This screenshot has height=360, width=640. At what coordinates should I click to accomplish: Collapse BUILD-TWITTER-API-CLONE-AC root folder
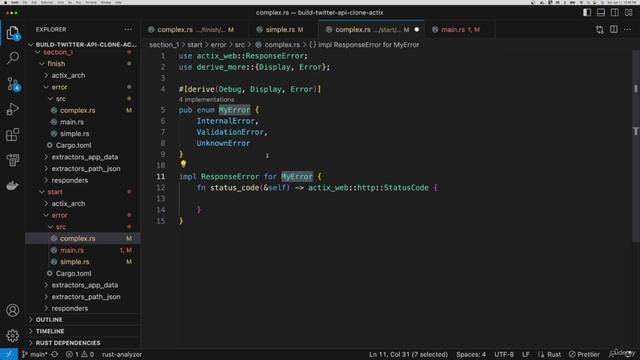point(83,44)
